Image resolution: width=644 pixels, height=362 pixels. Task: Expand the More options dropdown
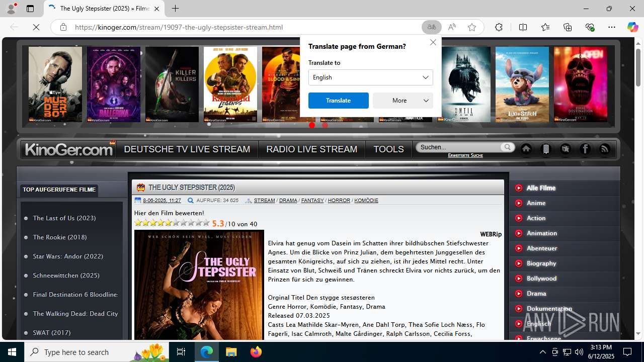(403, 101)
